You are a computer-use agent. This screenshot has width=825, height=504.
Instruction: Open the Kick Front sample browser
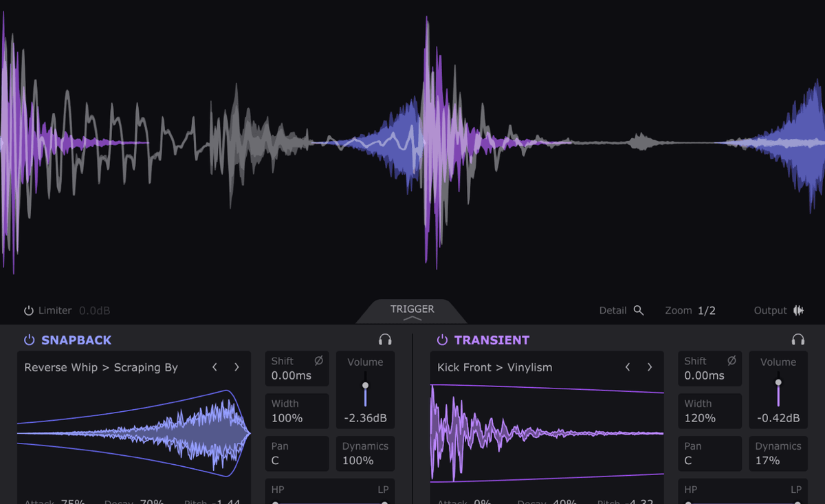point(494,368)
